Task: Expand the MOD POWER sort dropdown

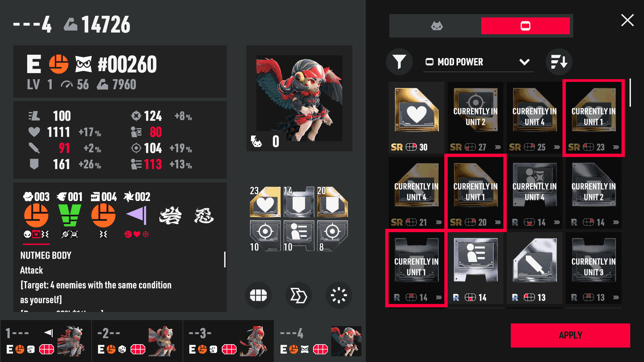Action: click(478, 62)
